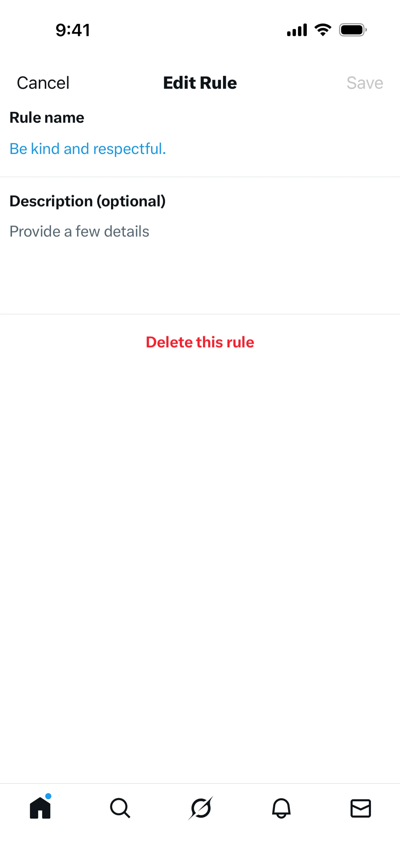400x868 pixels.
Task: Edit the 'Be kind and respectful.' rule name
Action: (x=87, y=149)
